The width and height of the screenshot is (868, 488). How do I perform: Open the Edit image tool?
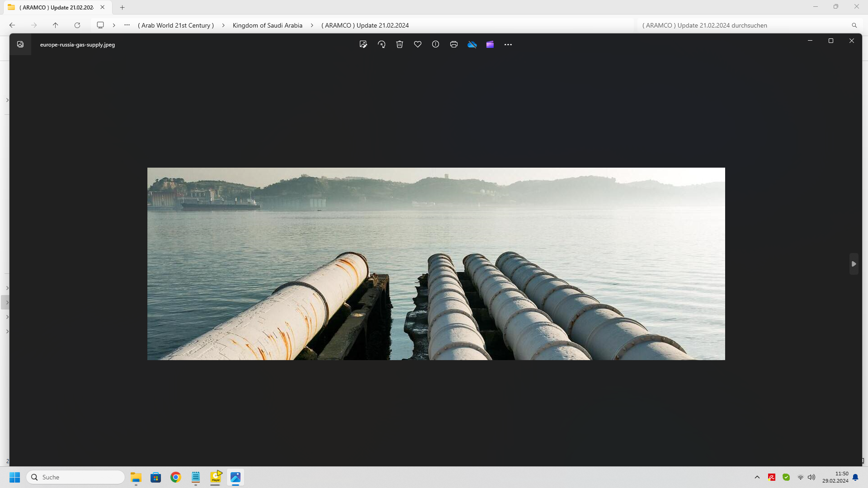tap(363, 44)
